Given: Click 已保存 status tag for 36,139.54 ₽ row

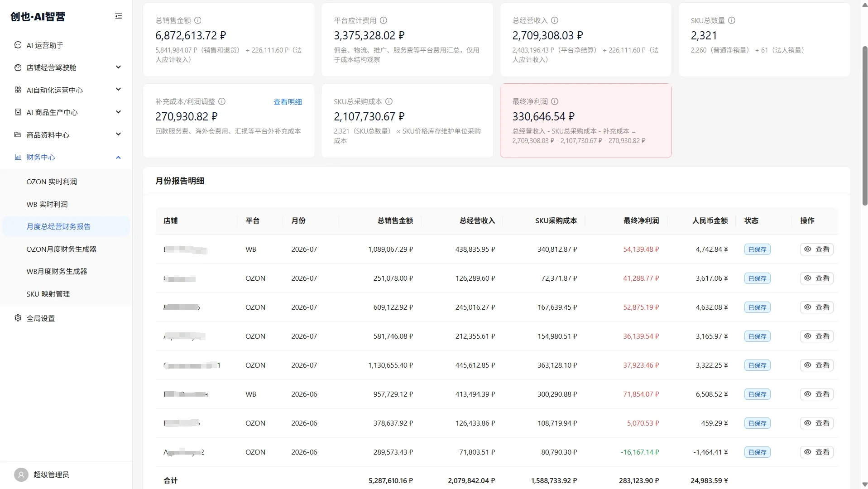Looking at the screenshot, I should click(x=757, y=336).
